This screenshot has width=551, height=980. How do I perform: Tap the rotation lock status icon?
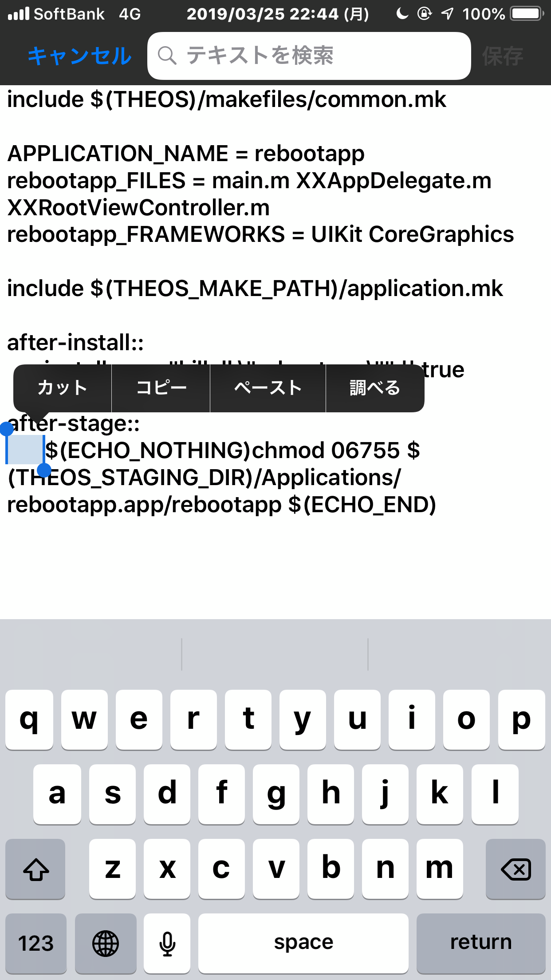[425, 14]
